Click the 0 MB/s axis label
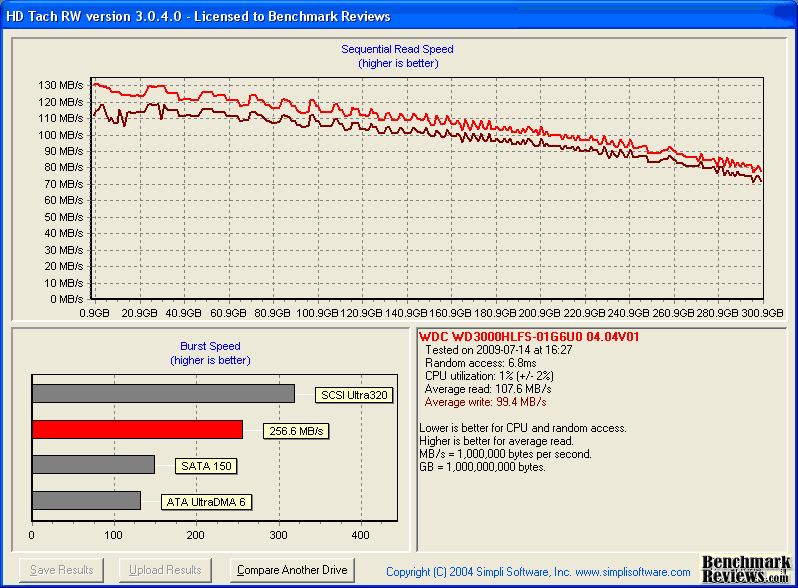 point(67,299)
